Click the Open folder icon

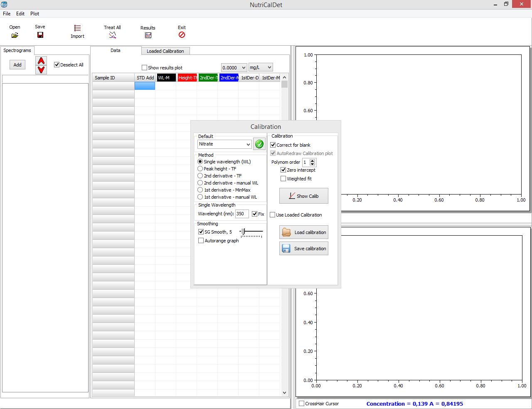tap(15, 35)
